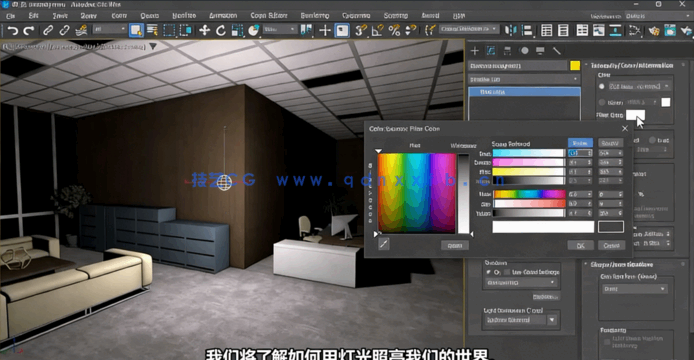The width and height of the screenshot is (694, 360).
Task: Click Reset in the color dialog
Action: pos(455,245)
